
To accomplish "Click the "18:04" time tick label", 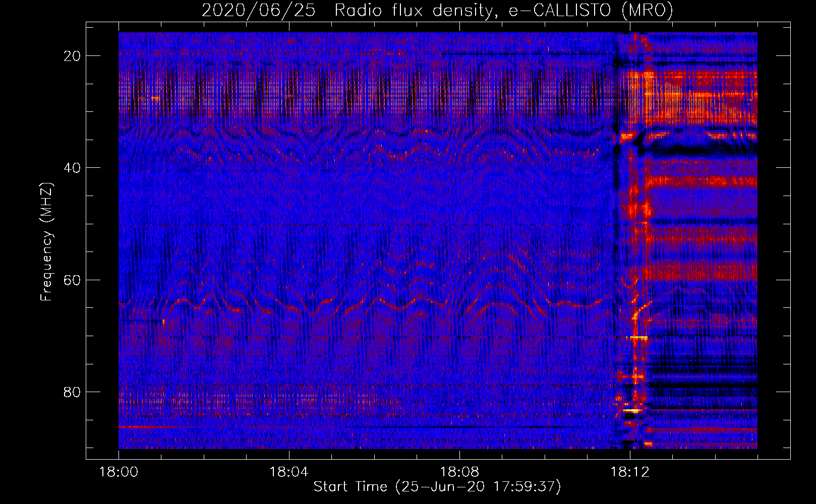I will coord(289,472).
